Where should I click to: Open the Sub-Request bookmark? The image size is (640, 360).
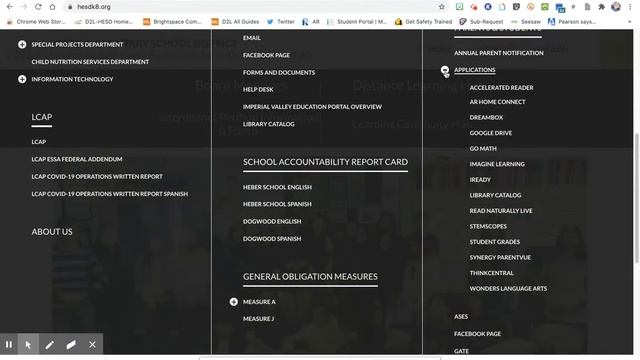tap(481, 22)
